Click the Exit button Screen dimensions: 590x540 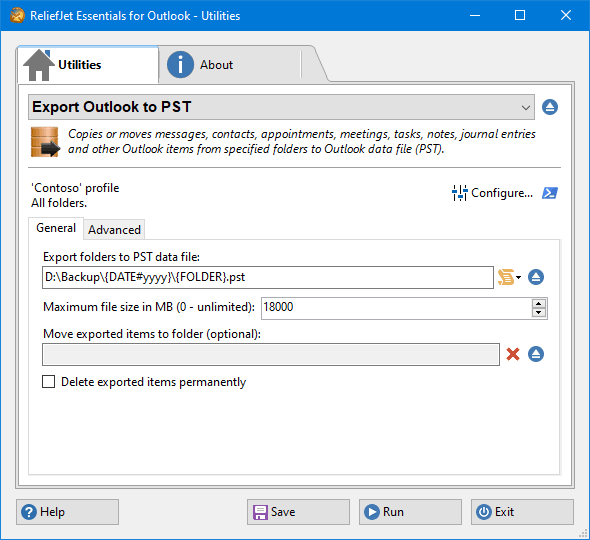point(522,512)
